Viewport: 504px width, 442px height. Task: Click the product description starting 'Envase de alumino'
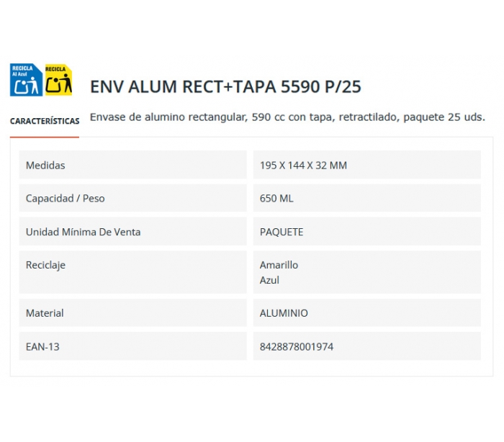click(287, 117)
